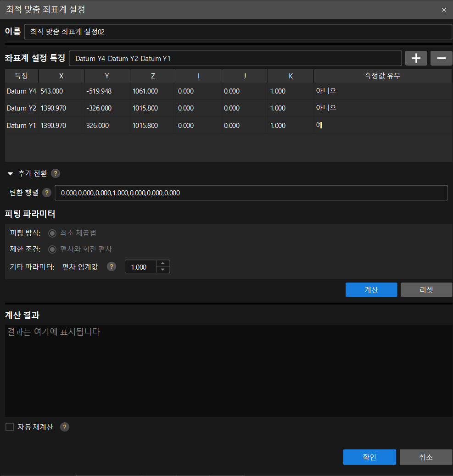The image size is (453, 476).
Task: Click the 리셋 button
Action: click(426, 290)
